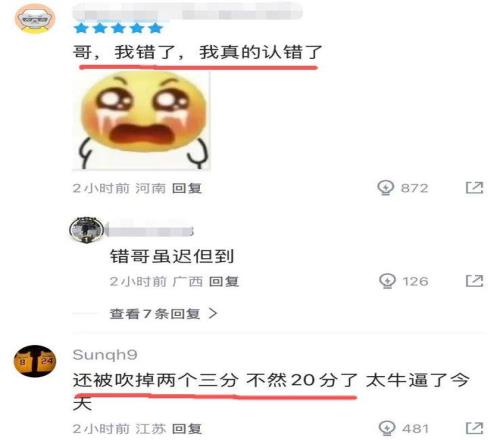
Task: Reply to Sunqh9's 江苏 comment
Action: tap(187, 429)
